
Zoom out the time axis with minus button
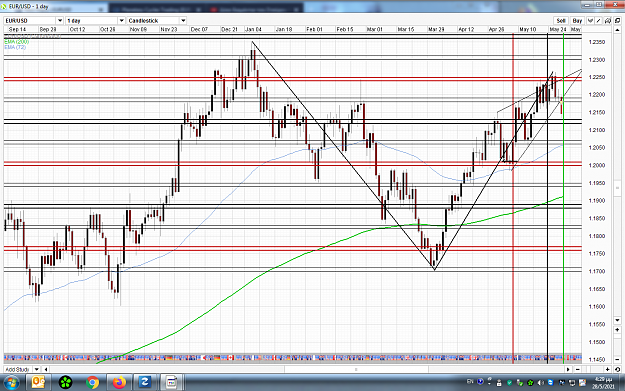(578, 369)
